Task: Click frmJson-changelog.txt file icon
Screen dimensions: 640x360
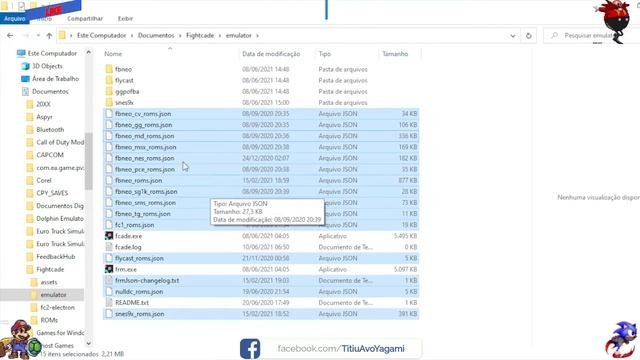Action: click(x=109, y=280)
